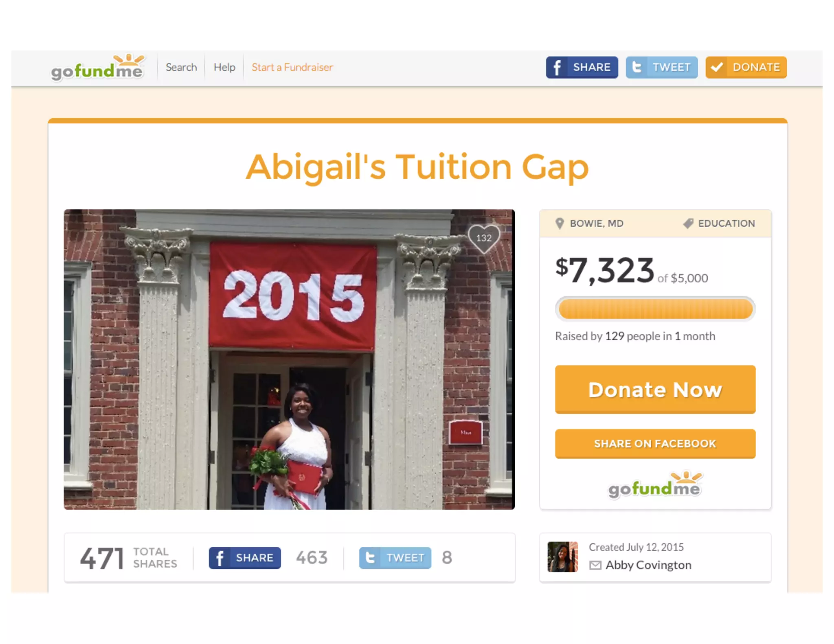
Task: Click the Share on Facebook button
Action: tap(655, 444)
